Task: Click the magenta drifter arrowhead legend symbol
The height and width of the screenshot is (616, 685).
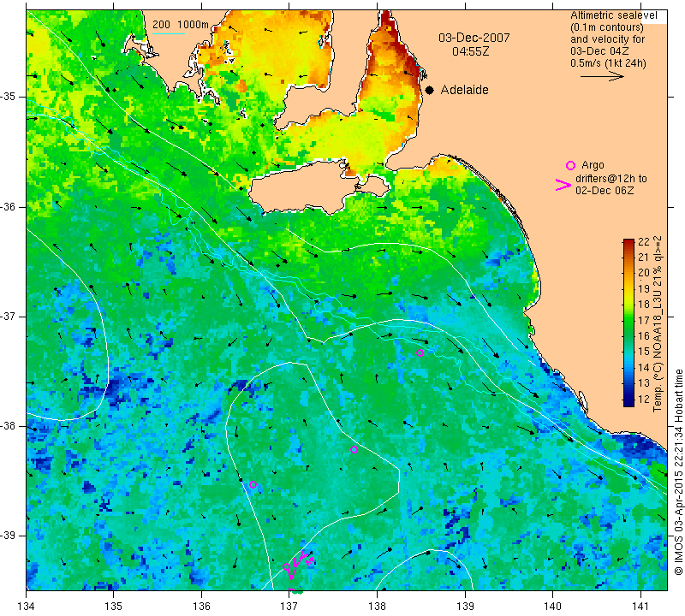Action: (x=563, y=185)
